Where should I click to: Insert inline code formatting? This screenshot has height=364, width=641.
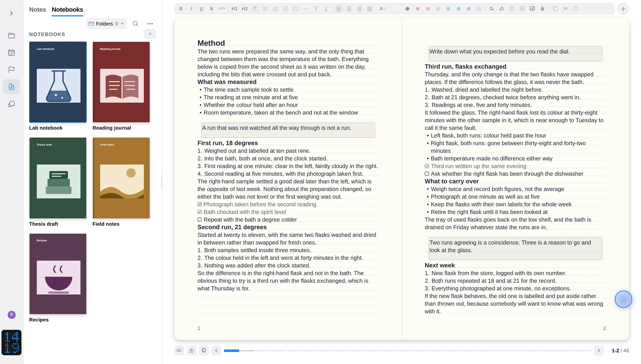[222, 9]
